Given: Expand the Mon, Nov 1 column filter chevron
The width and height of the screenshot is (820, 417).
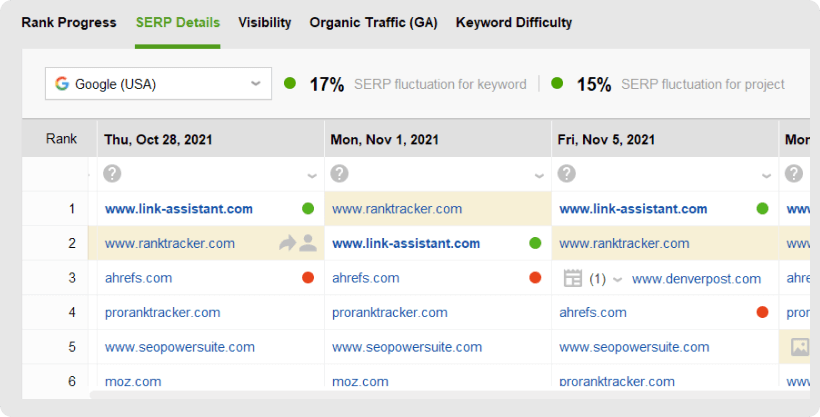Looking at the screenshot, I should pyautogui.click(x=539, y=176).
